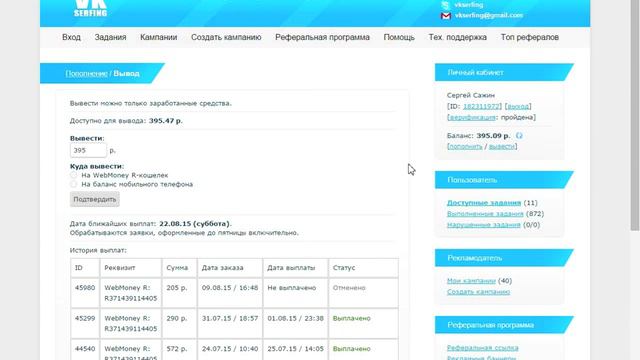Open the Кампании menu item
640x360 pixels.
(x=158, y=37)
